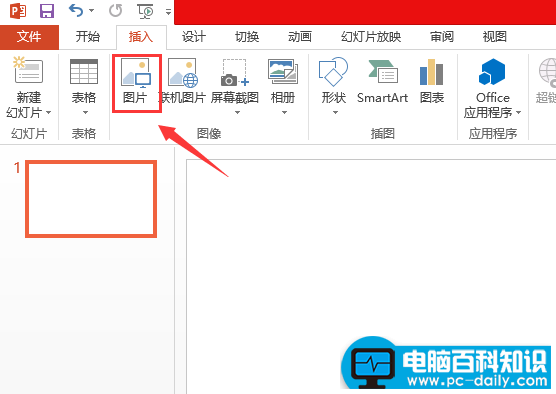Expand the 新建幻灯片 layout dropdown arrow
Image resolution: width=556 pixels, height=394 pixels.
click(x=49, y=113)
